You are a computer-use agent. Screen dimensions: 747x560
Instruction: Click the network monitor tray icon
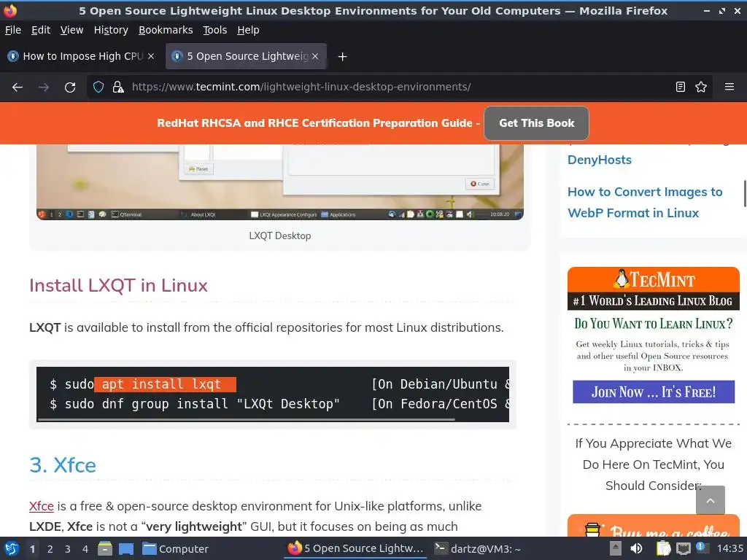683,548
